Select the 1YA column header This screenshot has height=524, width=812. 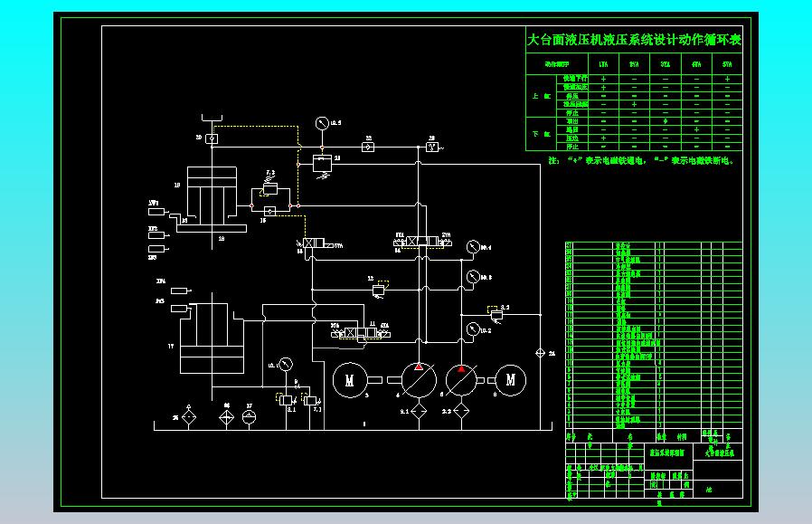(x=603, y=64)
